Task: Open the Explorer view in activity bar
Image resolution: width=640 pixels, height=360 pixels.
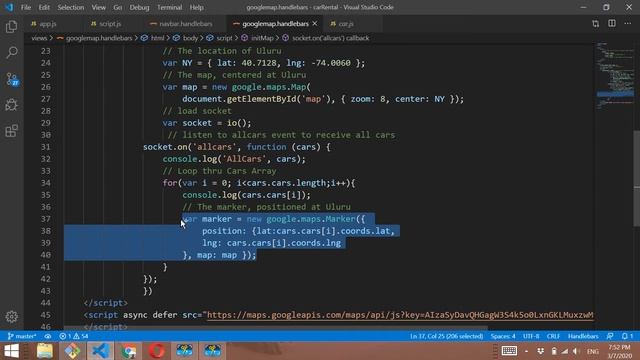Action: pos(11,27)
